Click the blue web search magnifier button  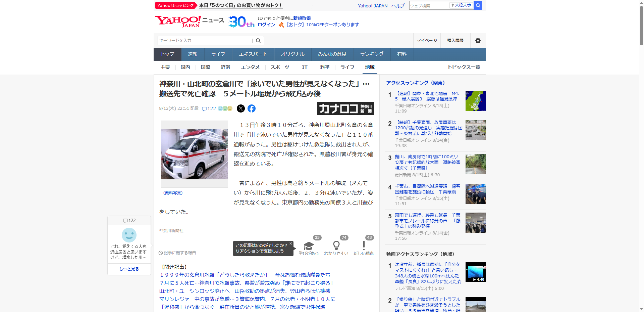click(478, 5)
